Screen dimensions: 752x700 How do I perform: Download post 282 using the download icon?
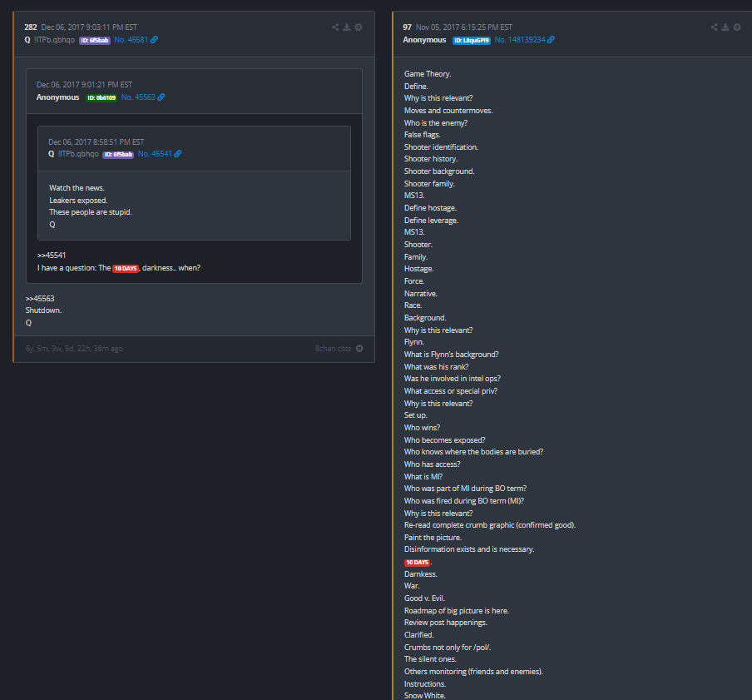point(347,27)
